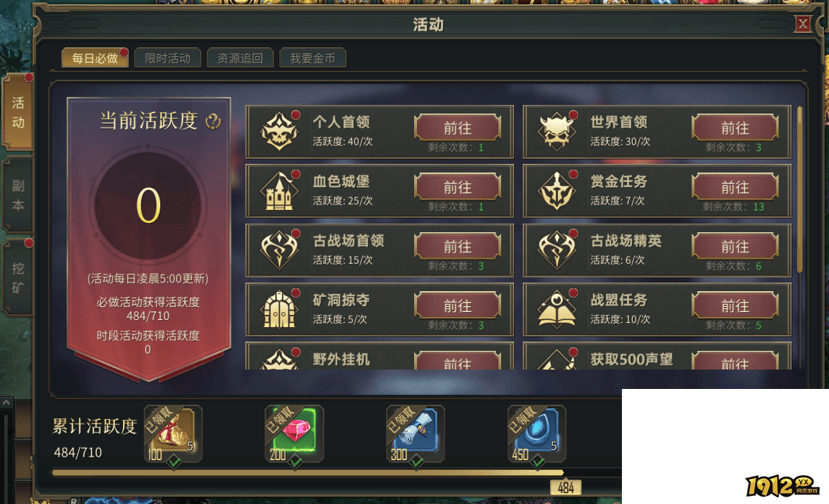Screen dimensions: 829x504
Task: Click the 古战场首领 emblem icon
Action: pyautogui.click(x=280, y=249)
